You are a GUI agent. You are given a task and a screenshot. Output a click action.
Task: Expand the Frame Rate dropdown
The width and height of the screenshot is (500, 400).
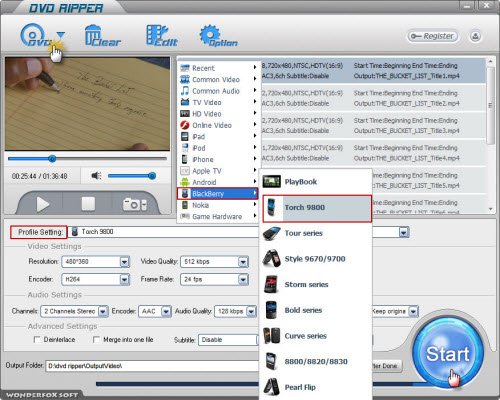pos(243,279)
